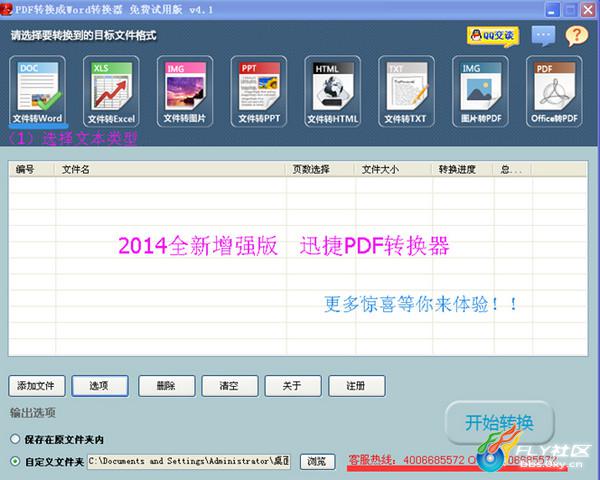Viewport: 600px width, 480px height.
Task: Pick the 图片转PDF conversion icon
Action: click(480, 91)
